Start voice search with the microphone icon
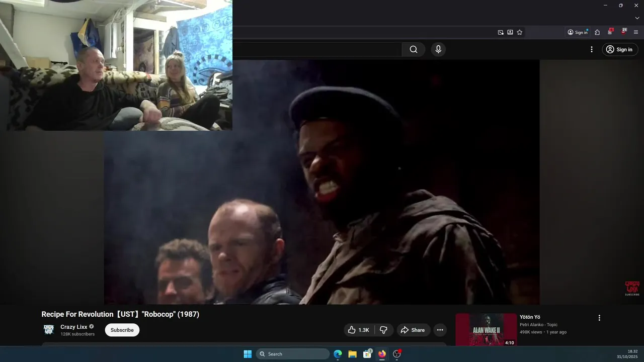Image resolution: width=644 pixels, height=362 pixels. pos(438,49)
